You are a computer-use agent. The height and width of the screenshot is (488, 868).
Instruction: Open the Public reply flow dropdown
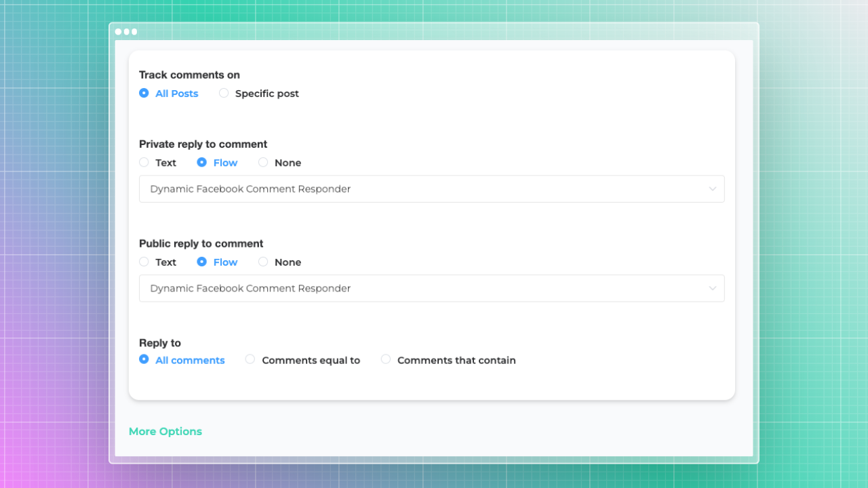[x=432, y=289]
